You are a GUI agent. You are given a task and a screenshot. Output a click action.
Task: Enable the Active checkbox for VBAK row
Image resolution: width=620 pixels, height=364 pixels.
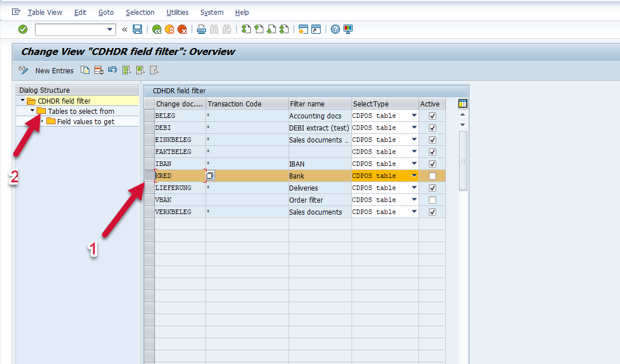click(432, 200)
